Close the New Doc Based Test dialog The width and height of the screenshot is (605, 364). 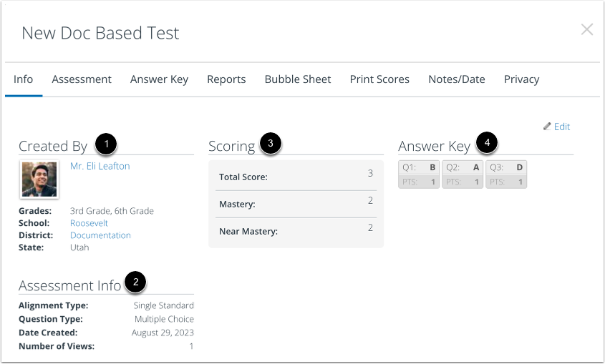(587, 29)
